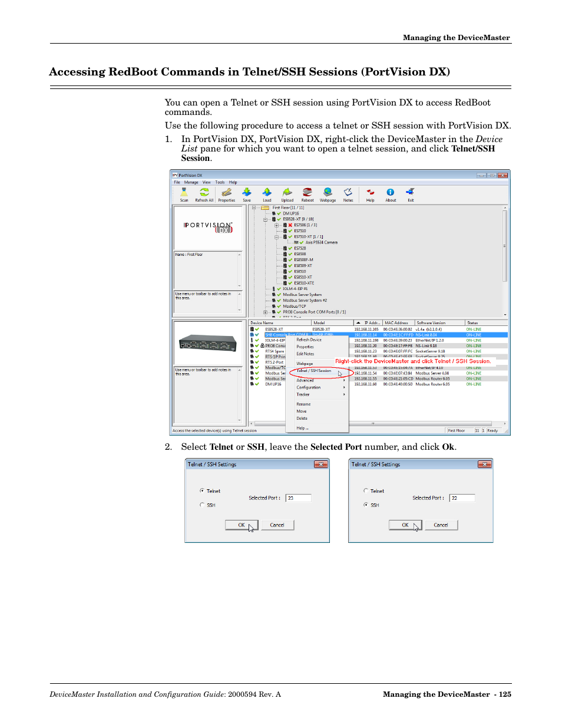Select the ES8528-XT row in the device list
Image resolution: width=562 pixels, height=728 pixels.
(x=378, y=330)
